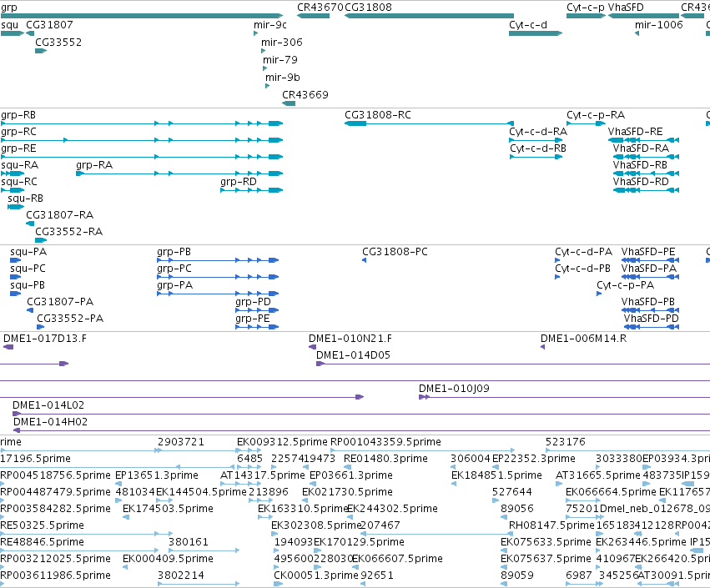Select the VhaSFD-PD protein feature
Viewport: 710px width, 588px height.
tap(652, 327)
